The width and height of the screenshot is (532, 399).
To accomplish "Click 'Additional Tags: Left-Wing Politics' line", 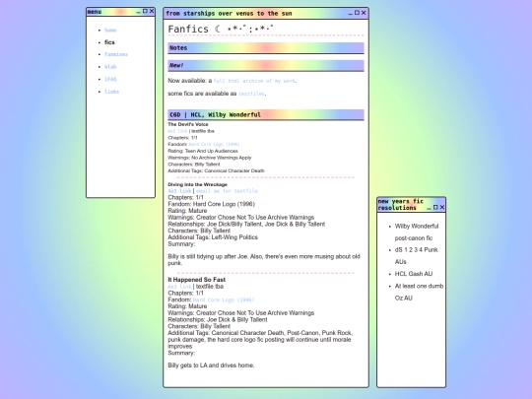I will 213,237.
